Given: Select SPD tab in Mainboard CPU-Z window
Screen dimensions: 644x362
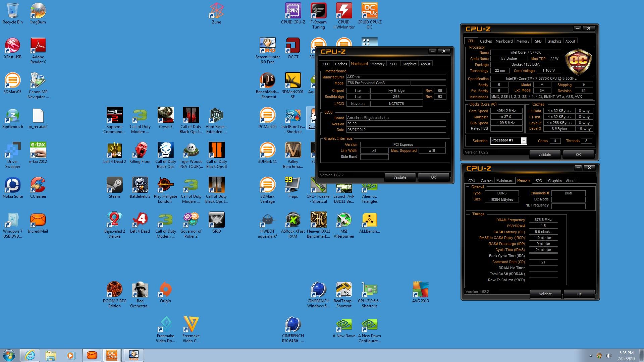Looking at the screenshot, I should [x=393, y=64].
